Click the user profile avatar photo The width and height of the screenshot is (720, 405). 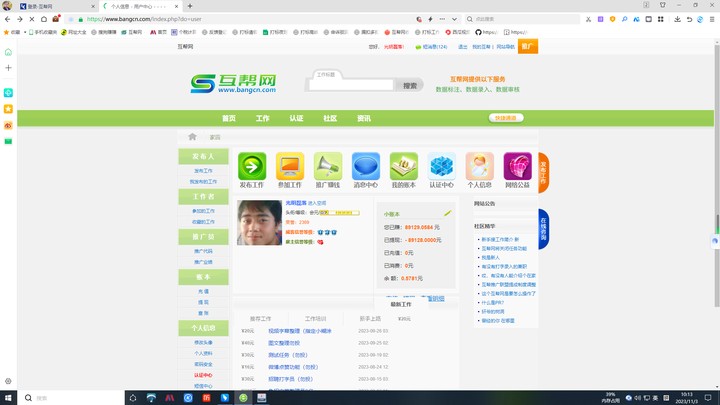tap(259, 223)
